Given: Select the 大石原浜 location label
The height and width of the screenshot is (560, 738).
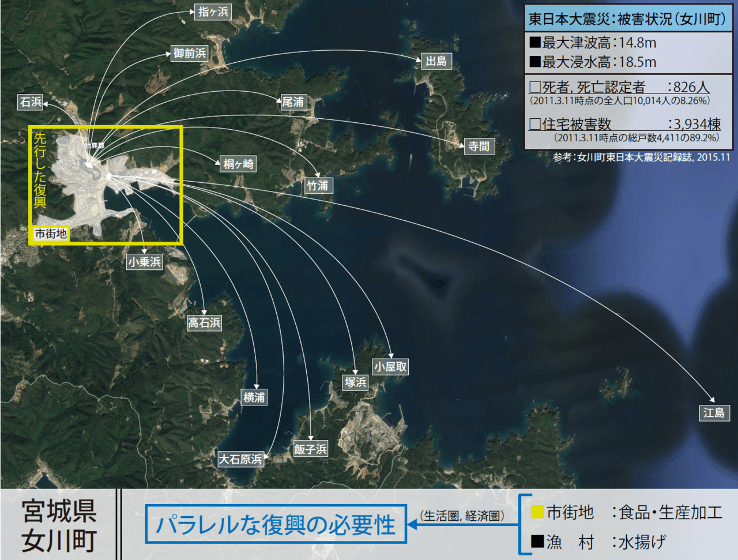Looking at the screenshot, I should [240, 459].
